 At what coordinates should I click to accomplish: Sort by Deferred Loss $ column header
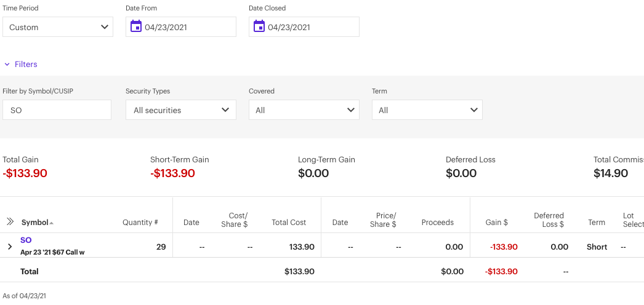pyautogui.click(x=549, y=220)
